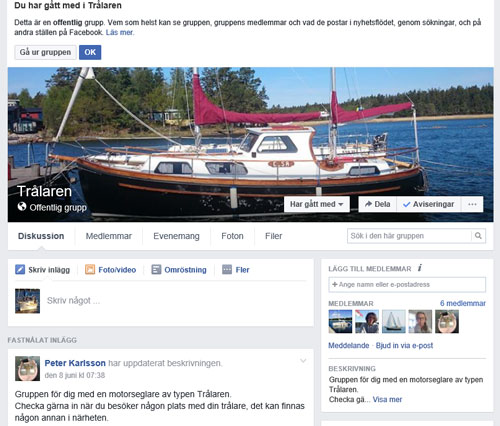Switch to the Medlemmar tab
This screenshot has width=500, height=426.
click(109, 236)
